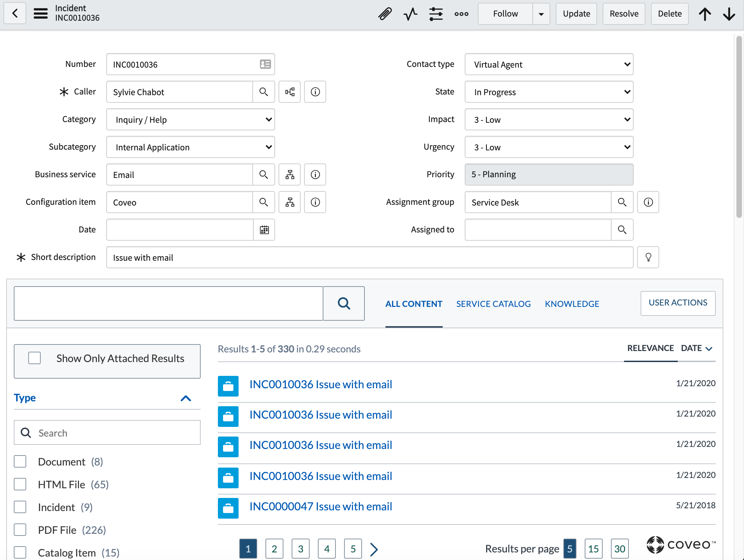The width and height of the screenshot is (744, 560).
Task: Look up Business service with magnifier
Action: click(264, 174)
